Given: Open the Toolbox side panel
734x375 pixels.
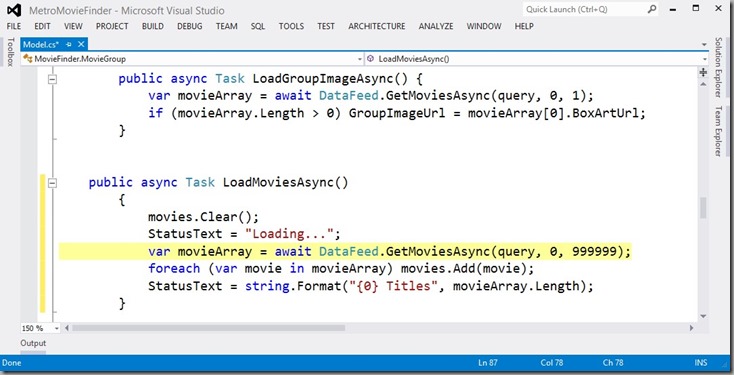Looking at the screenshot, I should [x=10, y=52].
